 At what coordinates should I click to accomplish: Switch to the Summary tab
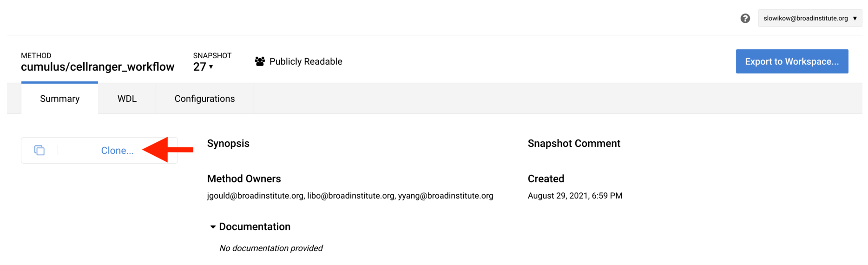[59, 99]
